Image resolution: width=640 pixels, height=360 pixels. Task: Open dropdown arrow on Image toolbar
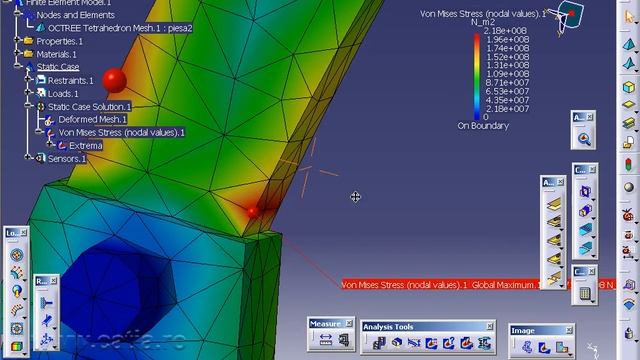[569, 354]
